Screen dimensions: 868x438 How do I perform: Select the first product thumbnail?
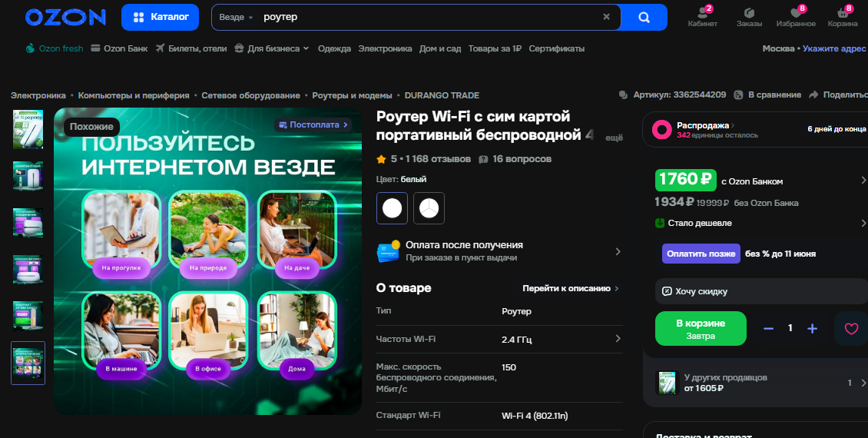point(28,129)
